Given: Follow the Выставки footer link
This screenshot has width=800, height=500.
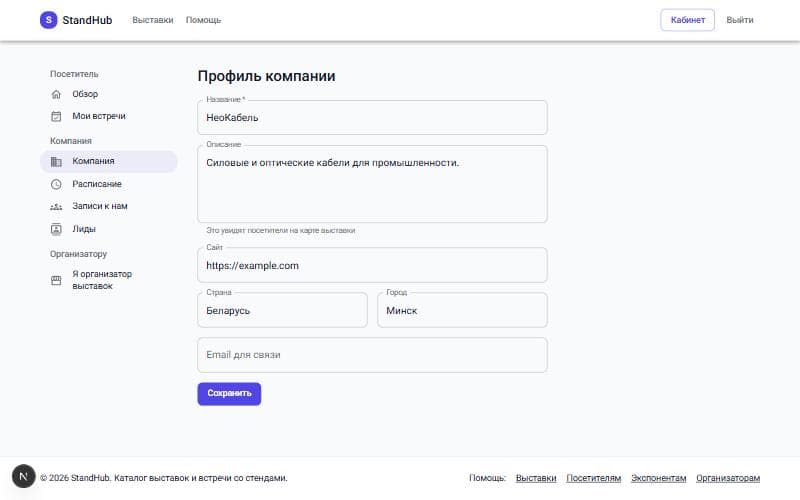Looking at the screenshot, I should point(536,478).
